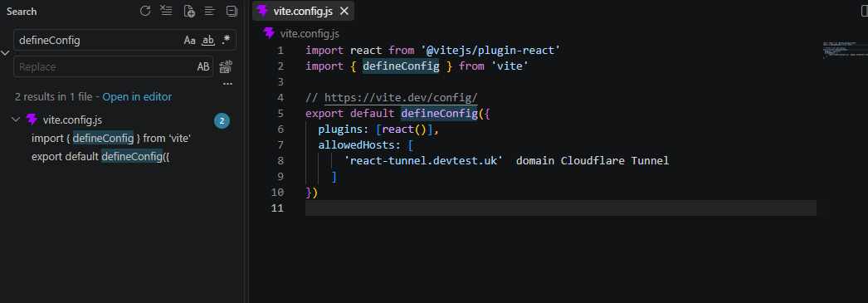This screenshot has height=303, width=868.
Task: Collapse all search results icon
Action: tap(232, 11)
